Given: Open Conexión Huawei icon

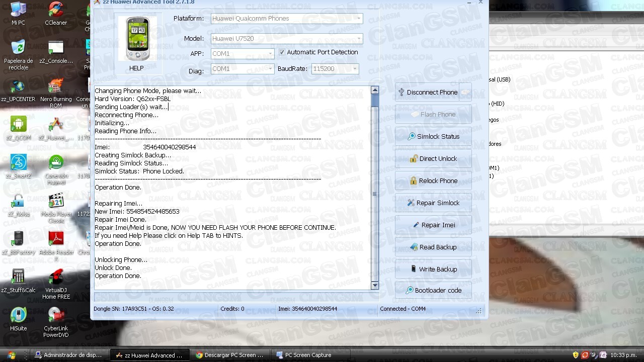Looking at the screenshot, I should point(56,170).
